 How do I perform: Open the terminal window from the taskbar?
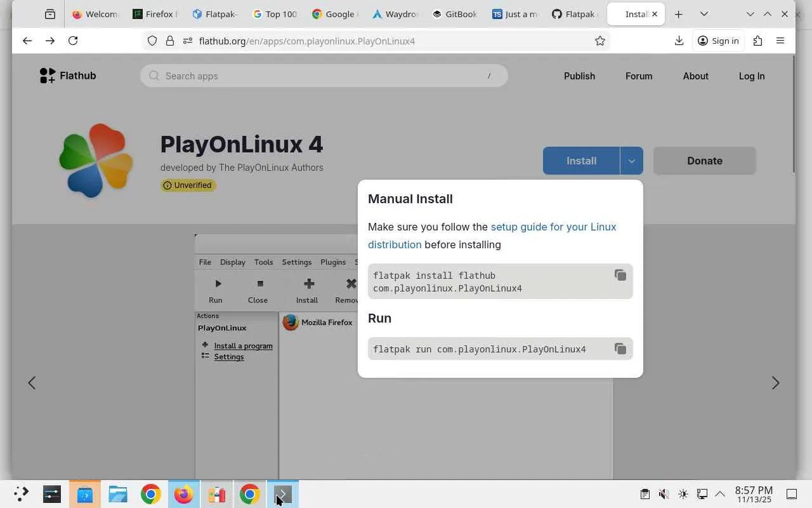click(x=283, y=494)
